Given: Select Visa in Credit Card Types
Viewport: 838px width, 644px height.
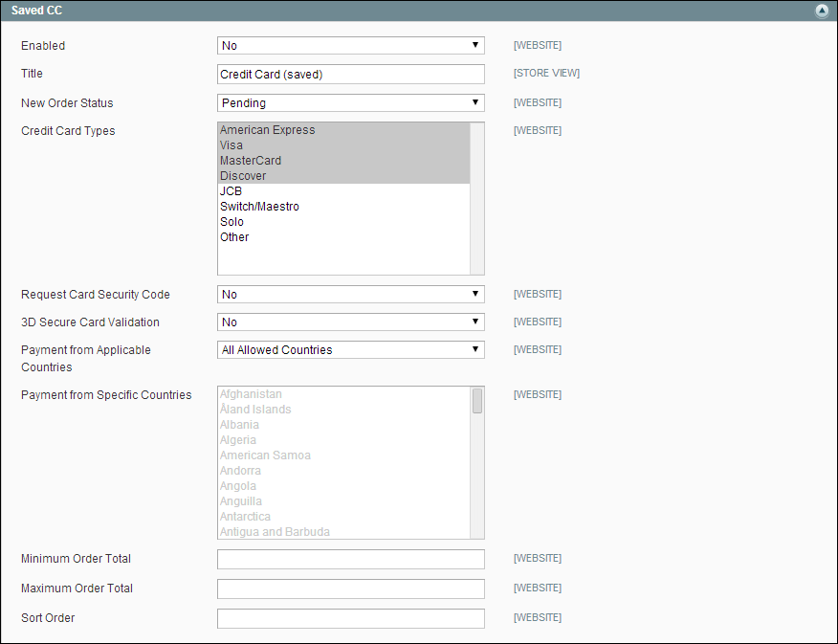Looking at the screenshot, I should point(344,145).
